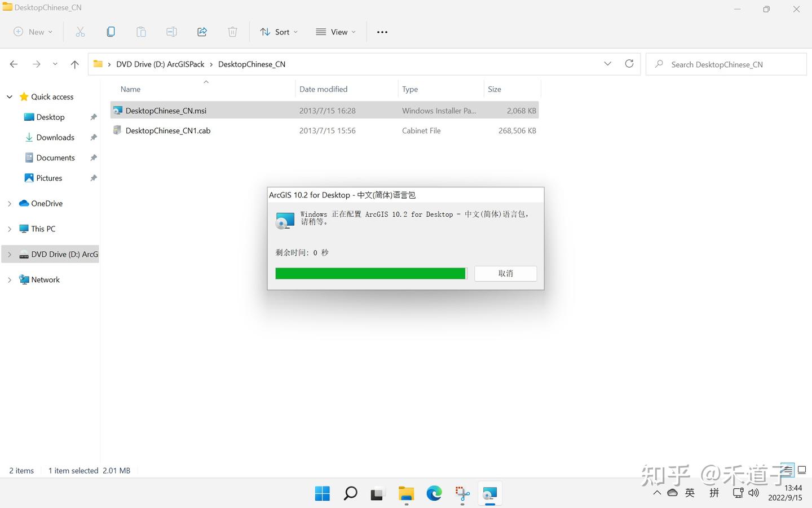Screen dimensions: 812x508
Task: Open the See more ellipsis menu
Action: coord(382,32)
